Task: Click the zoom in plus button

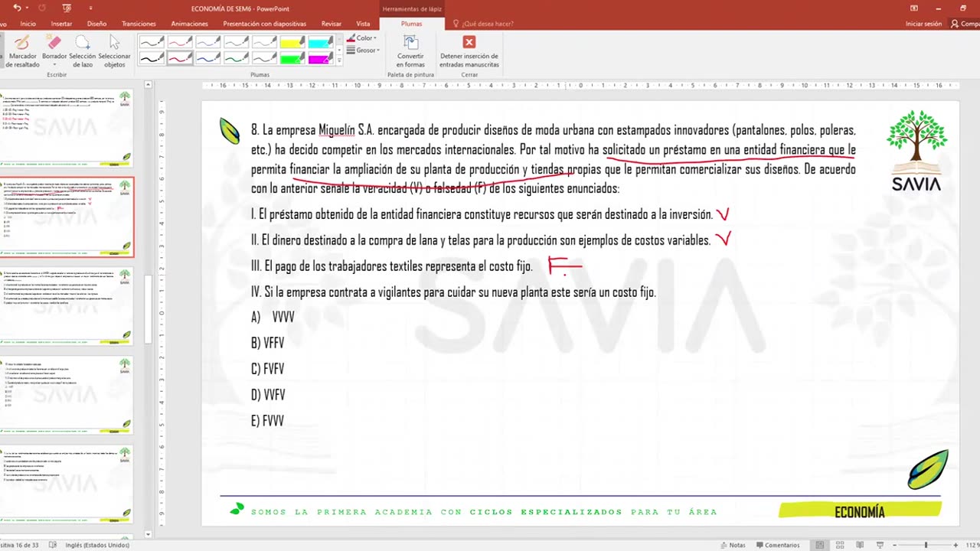Action: (x=955, y=545)
